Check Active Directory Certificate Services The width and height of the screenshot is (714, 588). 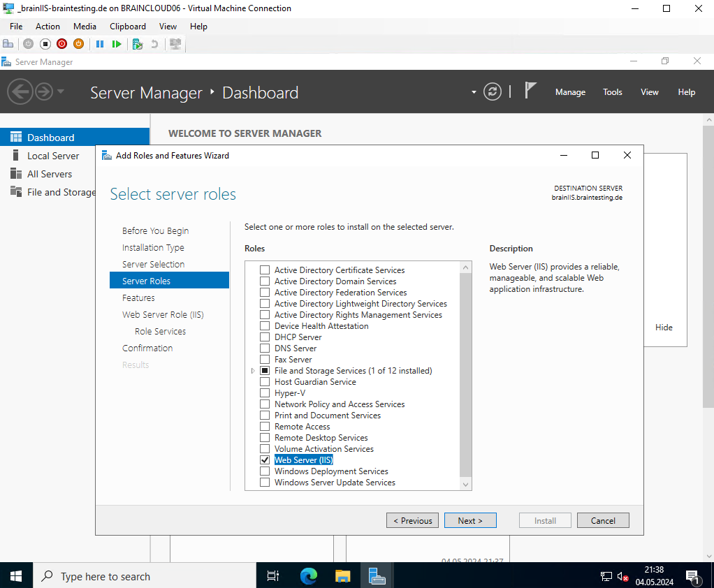click(265, 270)
